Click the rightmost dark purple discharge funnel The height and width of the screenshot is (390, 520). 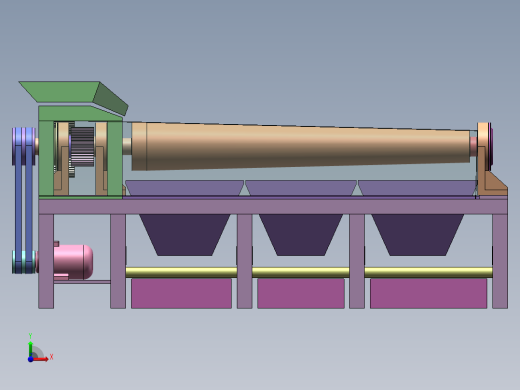point(418,235)
